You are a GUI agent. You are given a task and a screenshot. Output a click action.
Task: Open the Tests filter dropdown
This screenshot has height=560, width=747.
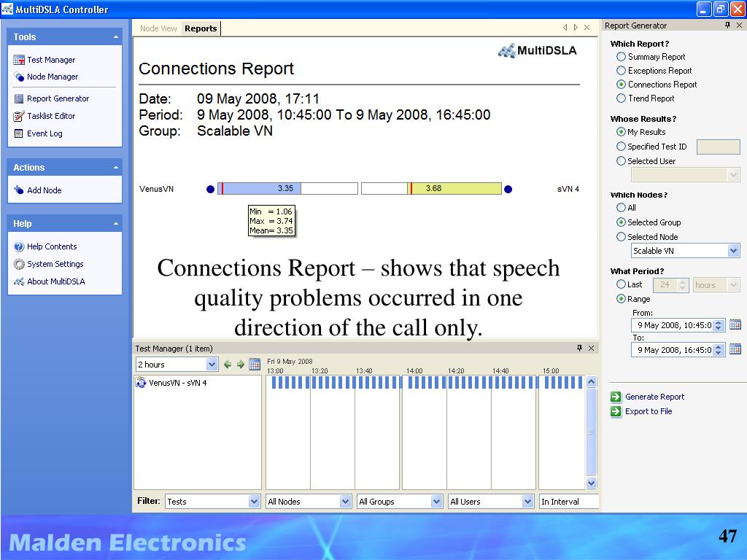[254, 502]
